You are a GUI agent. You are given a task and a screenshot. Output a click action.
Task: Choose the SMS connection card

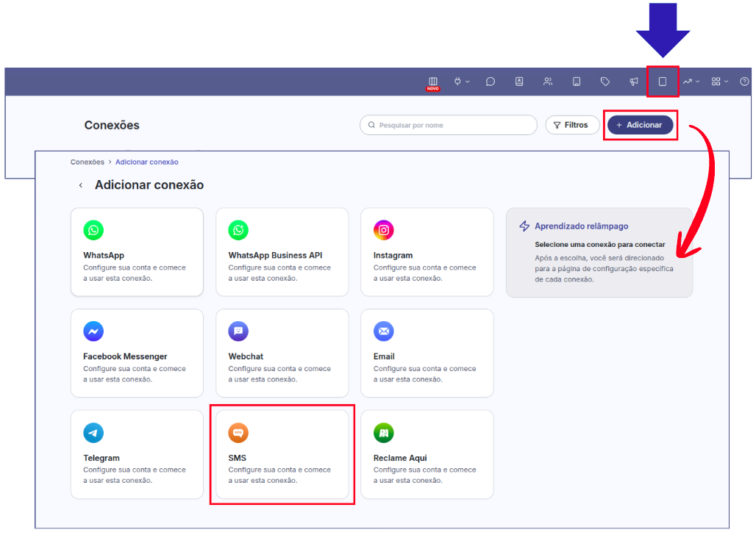pos(282,454)
